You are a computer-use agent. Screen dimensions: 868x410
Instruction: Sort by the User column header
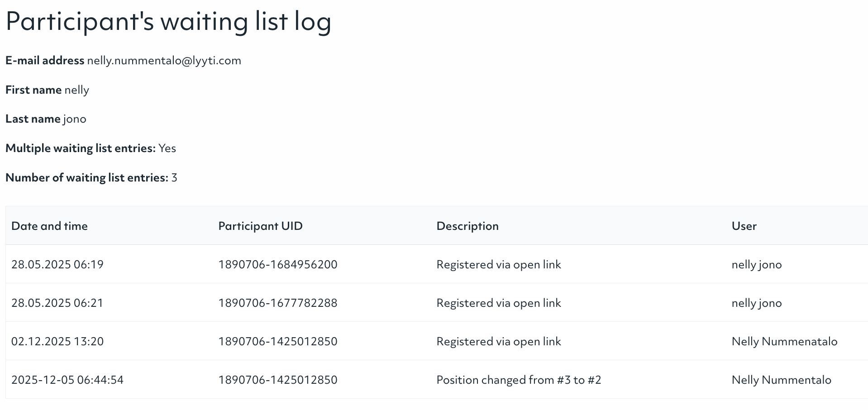tap(744, 226)
